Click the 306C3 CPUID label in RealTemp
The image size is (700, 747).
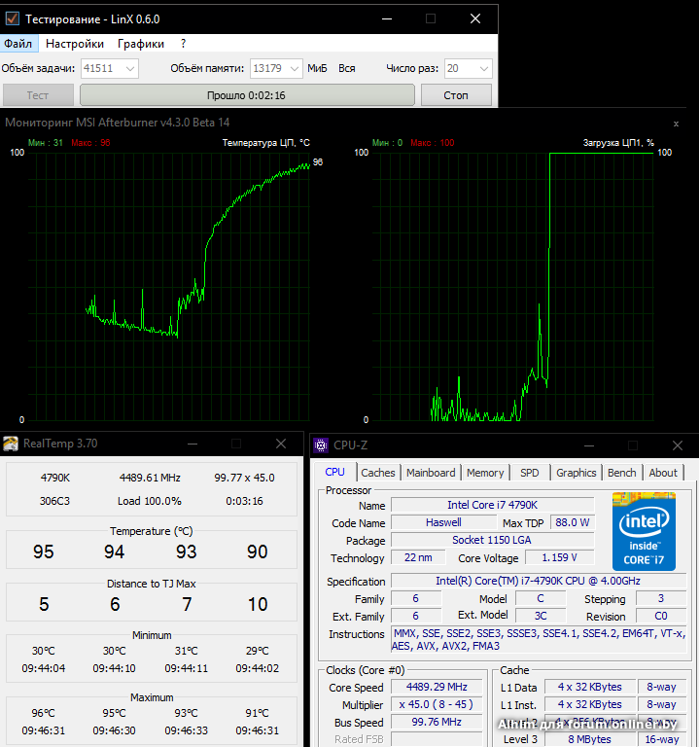point(54,501)
